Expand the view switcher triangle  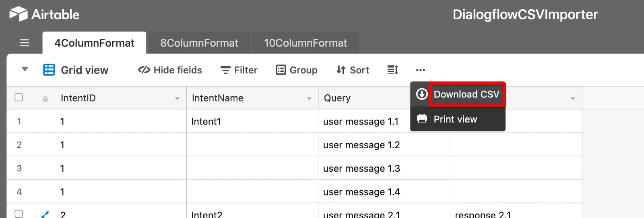pyautogui.click(x=25, y=69)
